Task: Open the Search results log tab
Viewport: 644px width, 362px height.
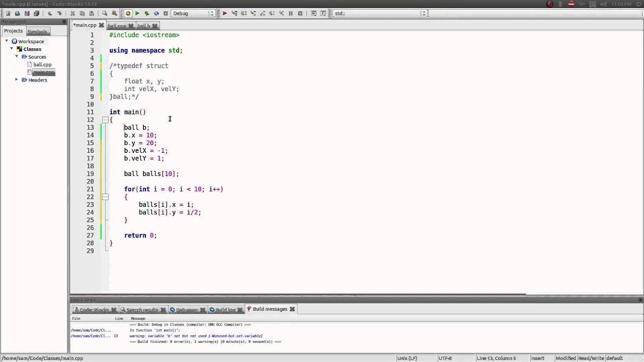Action: (142, 310)
